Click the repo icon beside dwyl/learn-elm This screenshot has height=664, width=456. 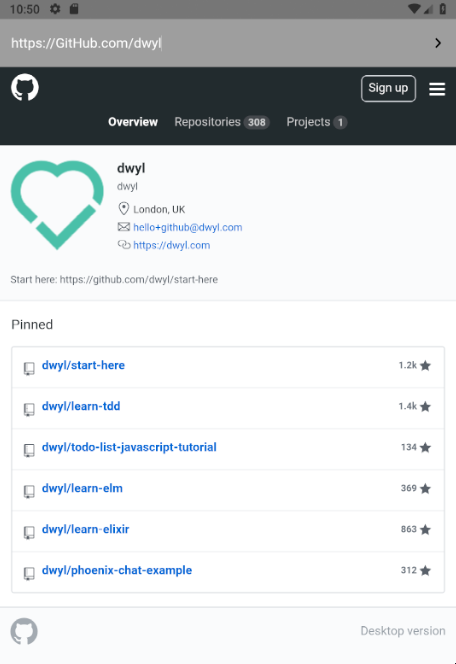tap(29, 491)
